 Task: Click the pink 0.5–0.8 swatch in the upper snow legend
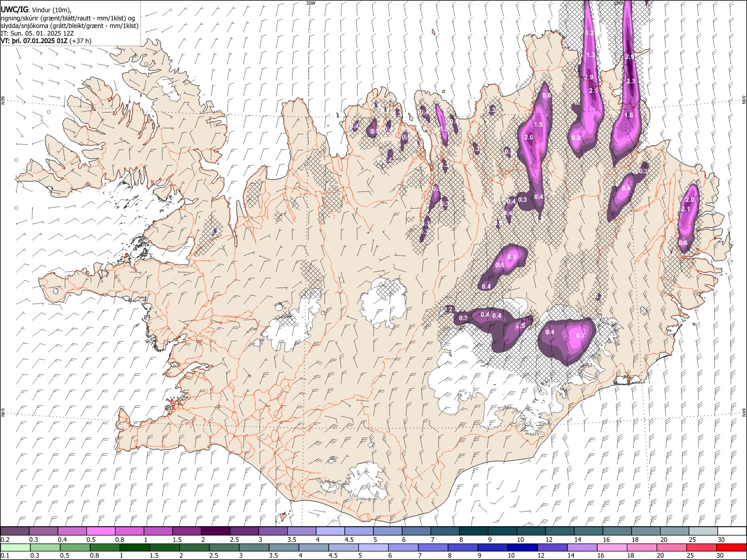[x=100, y=531]
